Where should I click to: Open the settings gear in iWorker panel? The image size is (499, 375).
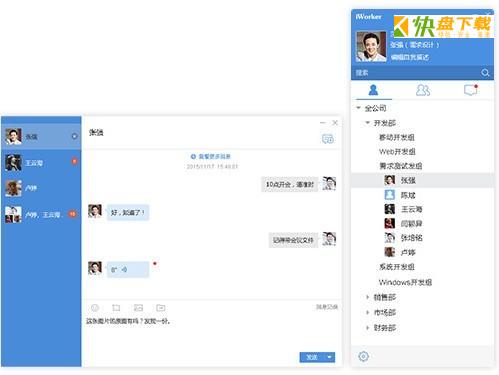click(x=363, y=356)
